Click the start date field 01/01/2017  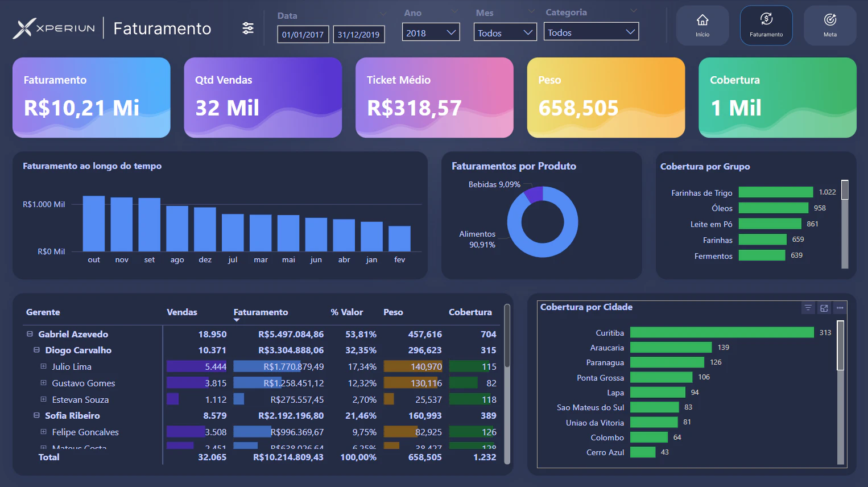pos(303,34)
